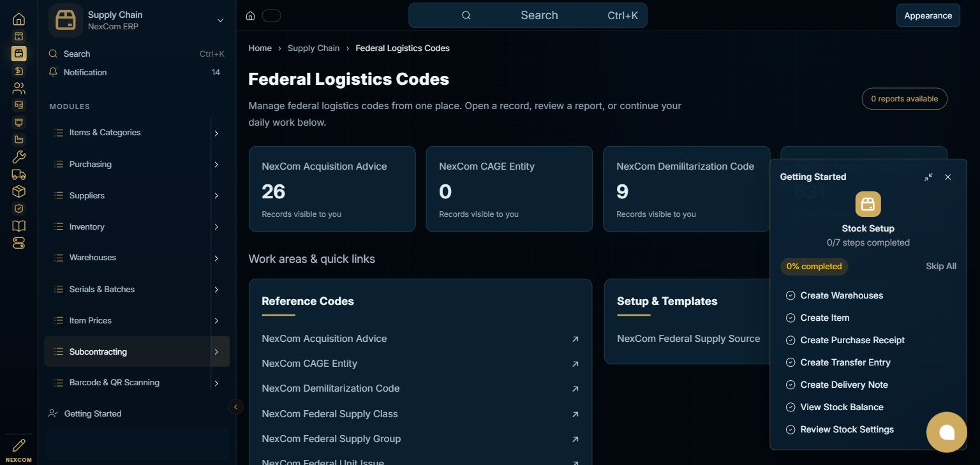This screenshot has height=465, width=980.
Task: Tick the Create Purchase Receipt step circle
Action: 791,340
